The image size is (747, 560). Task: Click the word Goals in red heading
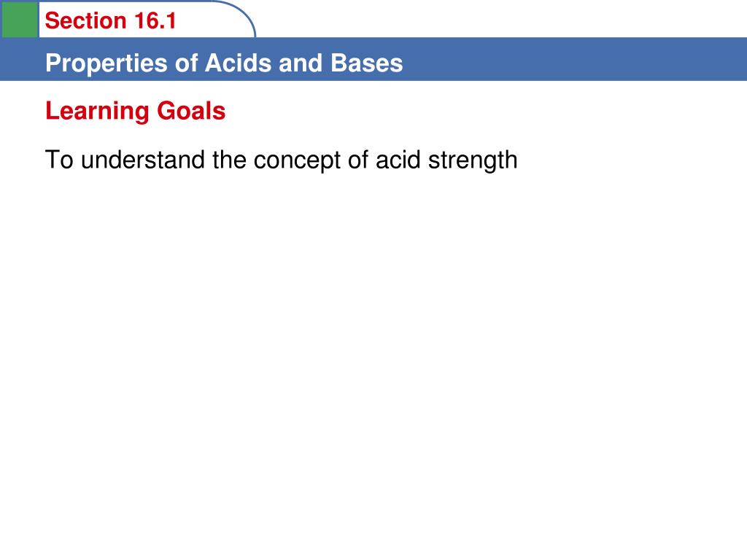(191, 111)
